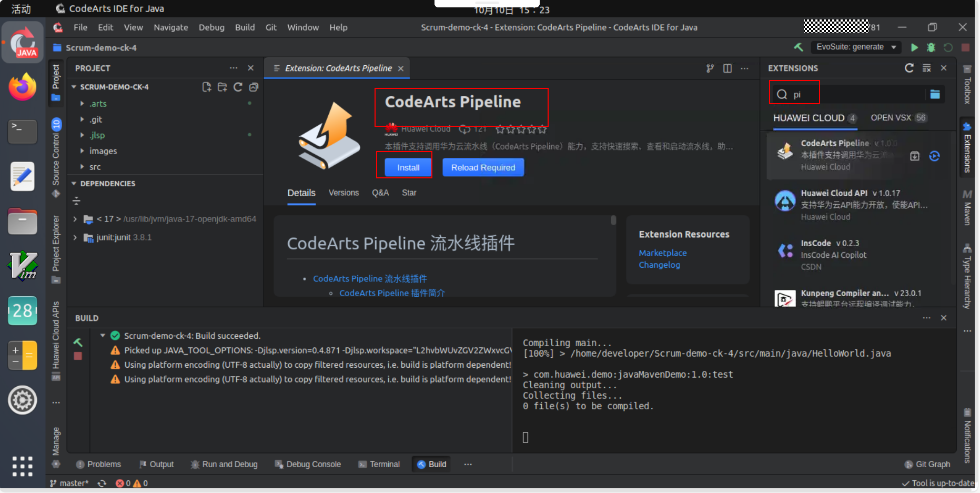This screenshot has height=493, width=980.
Task: Open the Type Hierarchy side panel
Action: pyautogui.click(x=967, y=276)
